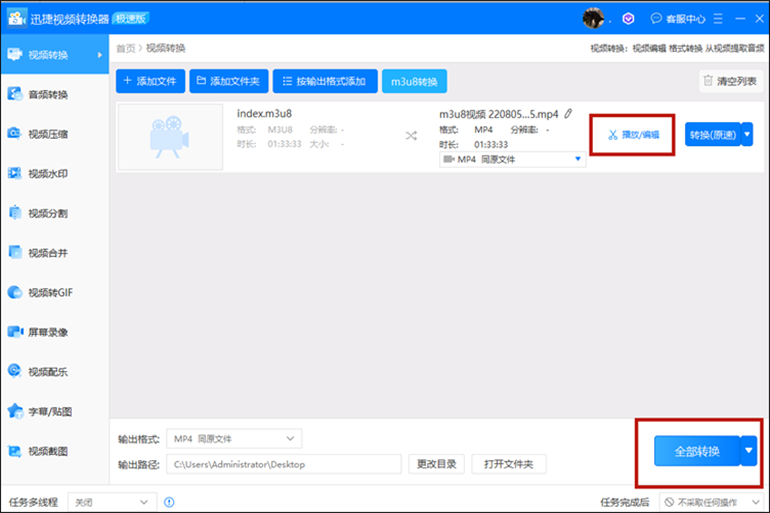Image resolution: width=770 pixels, height=513 pixels.
Task: Click the purple VIP shield icon
Action: click(x=628, y=19)
